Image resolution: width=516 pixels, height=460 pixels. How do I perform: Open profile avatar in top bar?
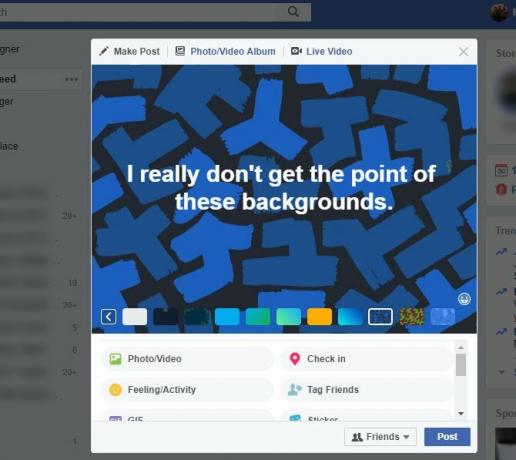pos(499,13)
